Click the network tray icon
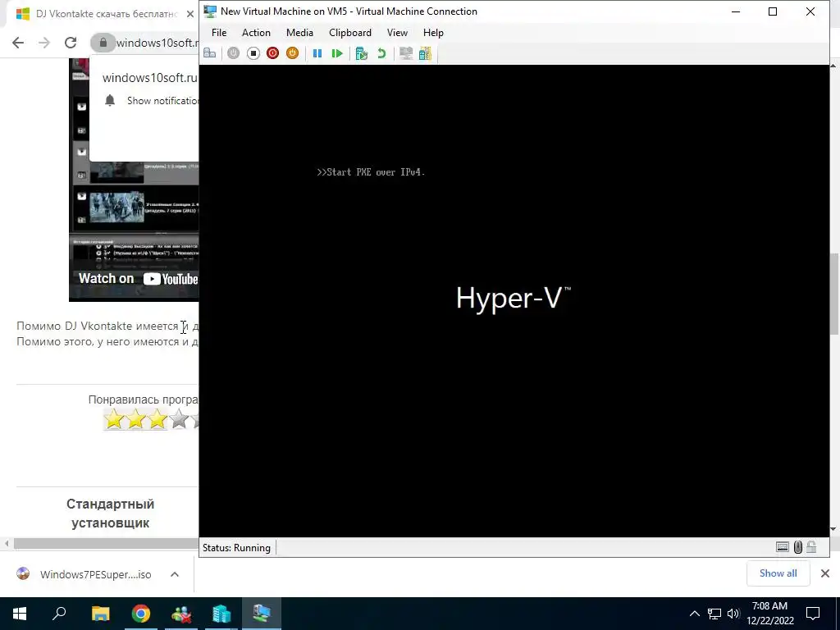The image size is (840, 630). [714, 614]
